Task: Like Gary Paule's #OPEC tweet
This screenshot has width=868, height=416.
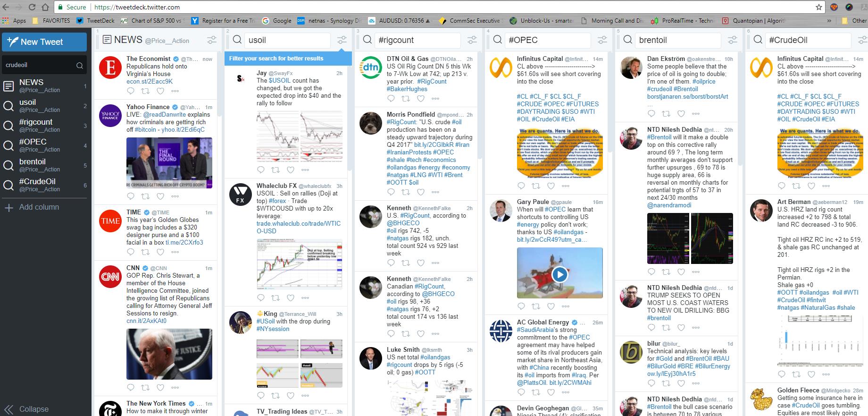Action: pos(551,306)
